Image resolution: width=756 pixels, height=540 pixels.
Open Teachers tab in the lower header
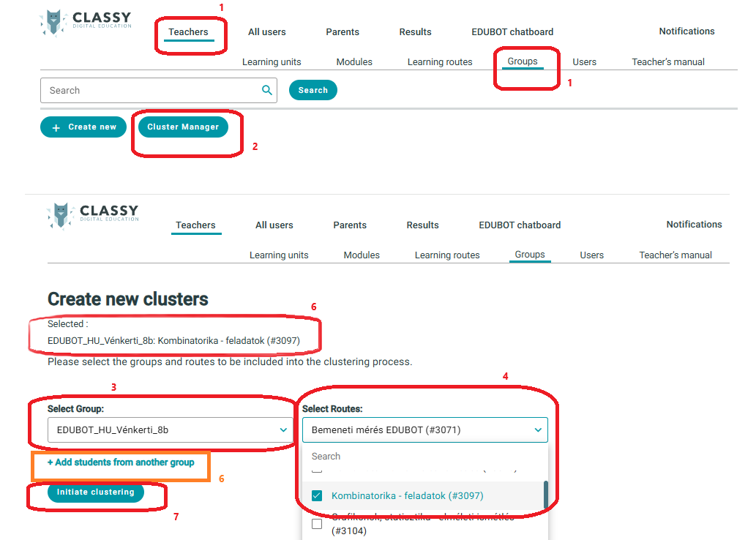(195, 225)
